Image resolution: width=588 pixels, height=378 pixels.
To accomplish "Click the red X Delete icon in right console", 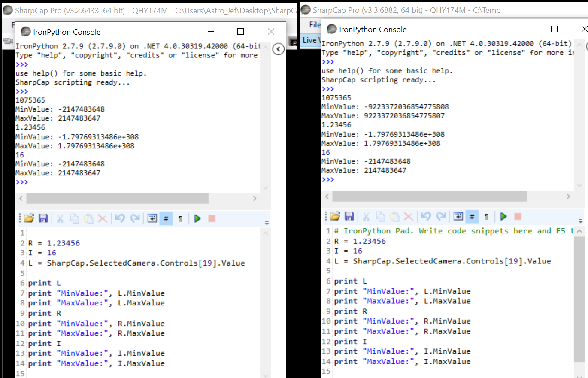I will tap(409, 216).
